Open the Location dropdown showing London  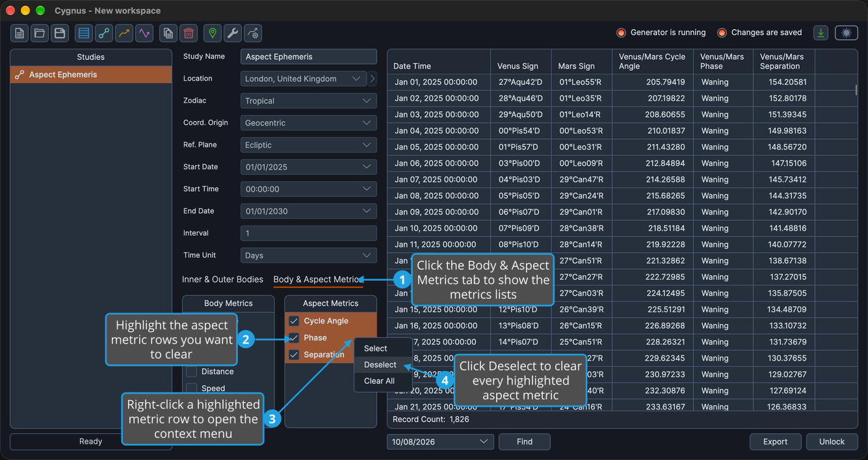pos(304,79)
